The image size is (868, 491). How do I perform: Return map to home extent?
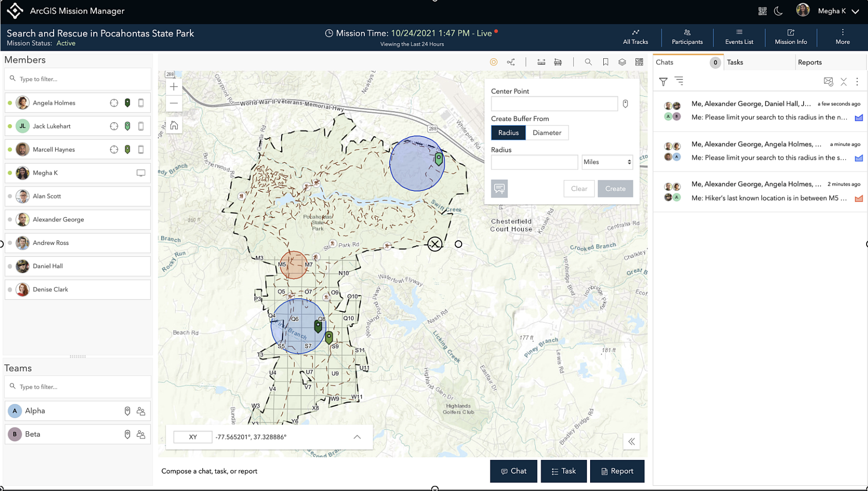click(x=174, y=126)
